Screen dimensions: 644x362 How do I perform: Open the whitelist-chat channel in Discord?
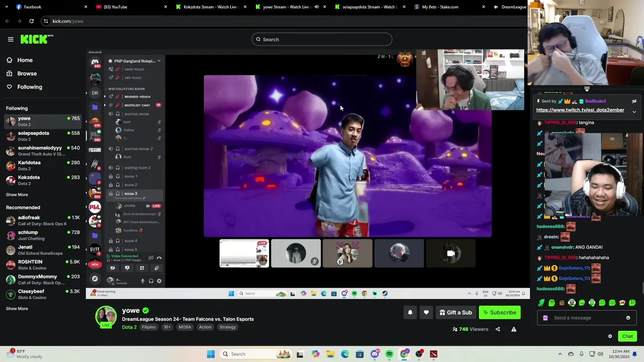tap(133, 105)
